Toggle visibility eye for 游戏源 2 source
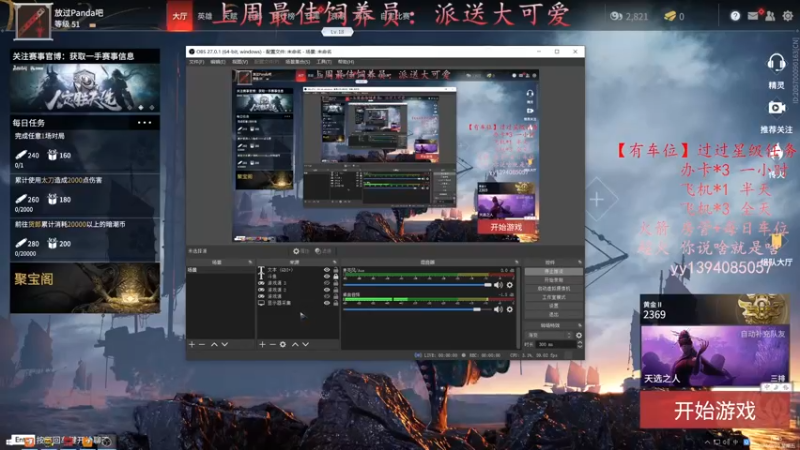 click(327, 289)
